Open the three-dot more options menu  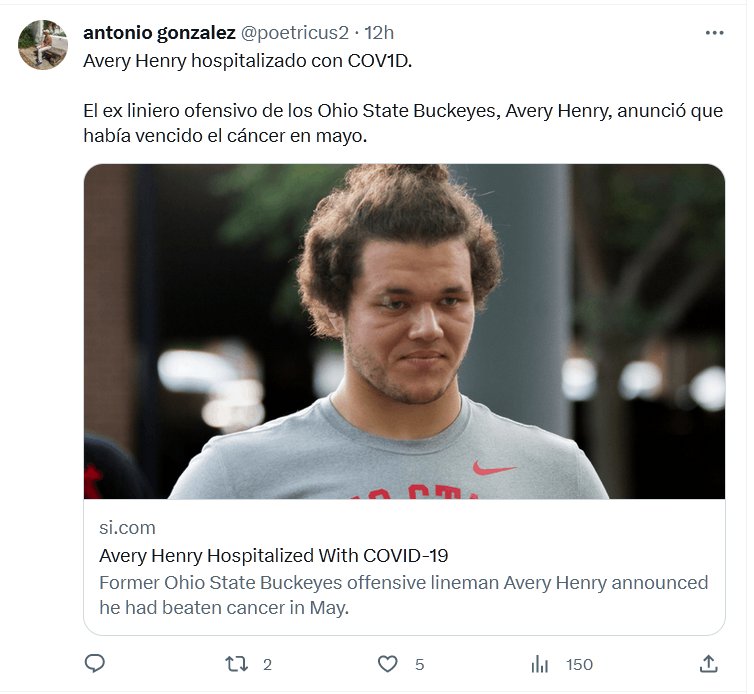click(714, 33)
